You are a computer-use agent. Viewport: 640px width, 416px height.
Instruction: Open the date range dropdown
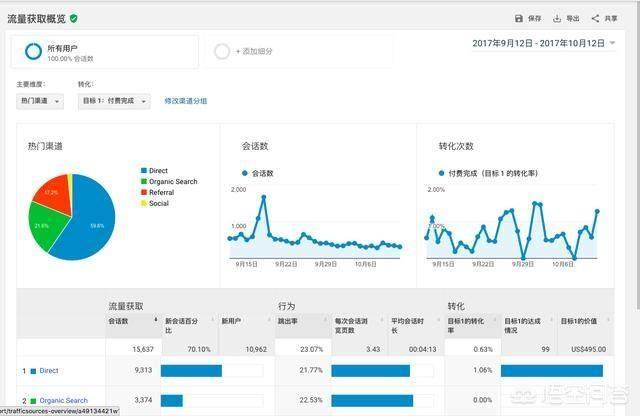612,44
